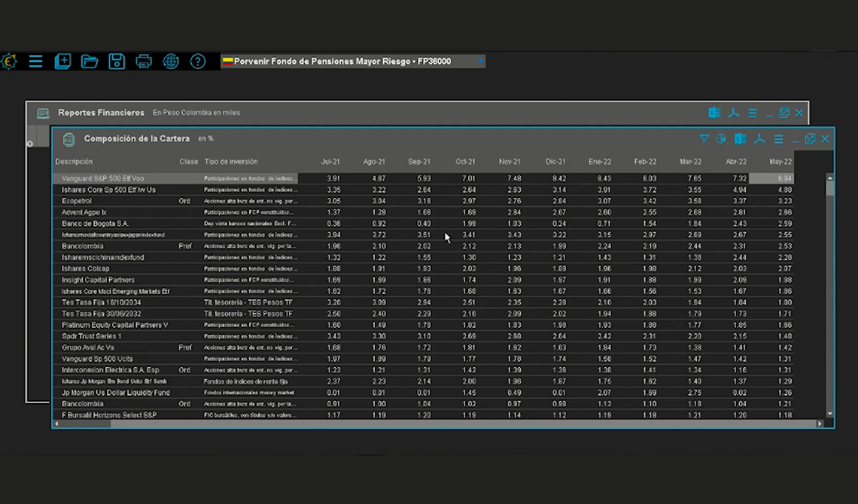Screen dimensions: 858x504
Task: Close the Composición de la Cartera window
Action: click(x=825, y=139)
